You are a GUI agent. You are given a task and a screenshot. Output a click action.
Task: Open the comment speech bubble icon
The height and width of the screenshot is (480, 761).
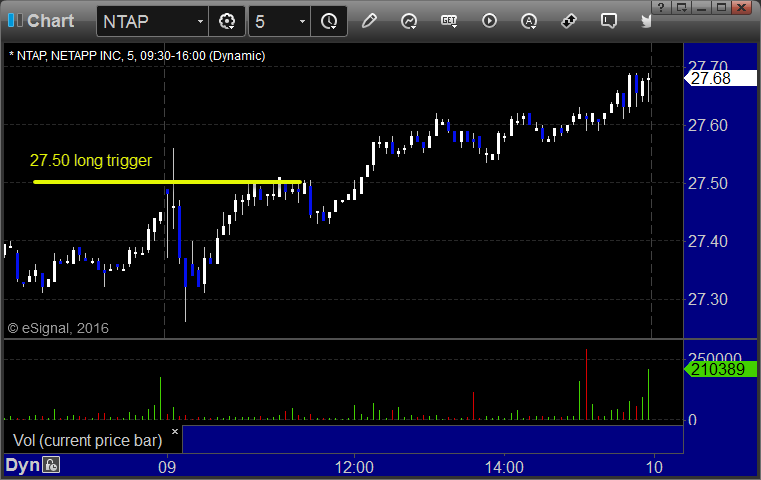coord(609,21)
